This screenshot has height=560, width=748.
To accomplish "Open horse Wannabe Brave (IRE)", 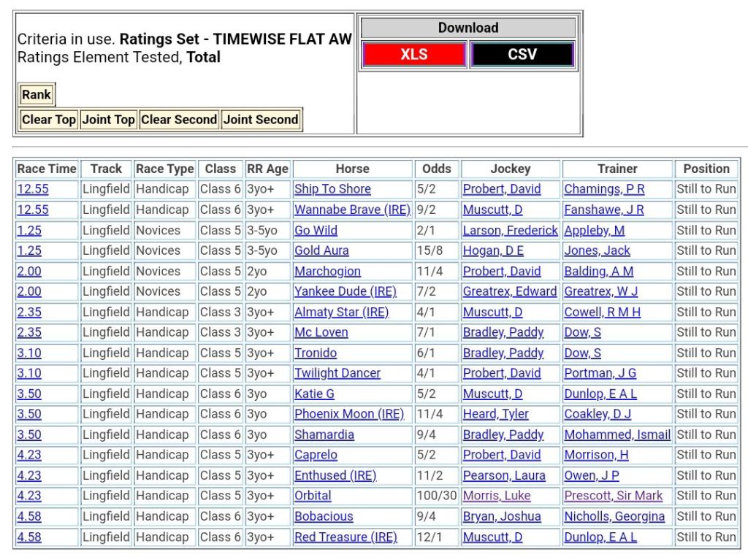I will (352, 210).
